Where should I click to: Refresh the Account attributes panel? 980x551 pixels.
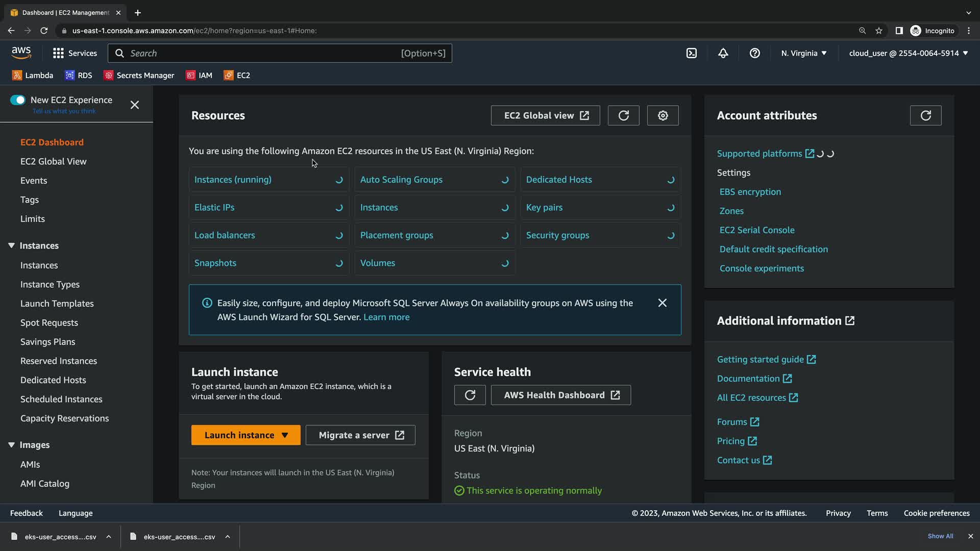925,115
